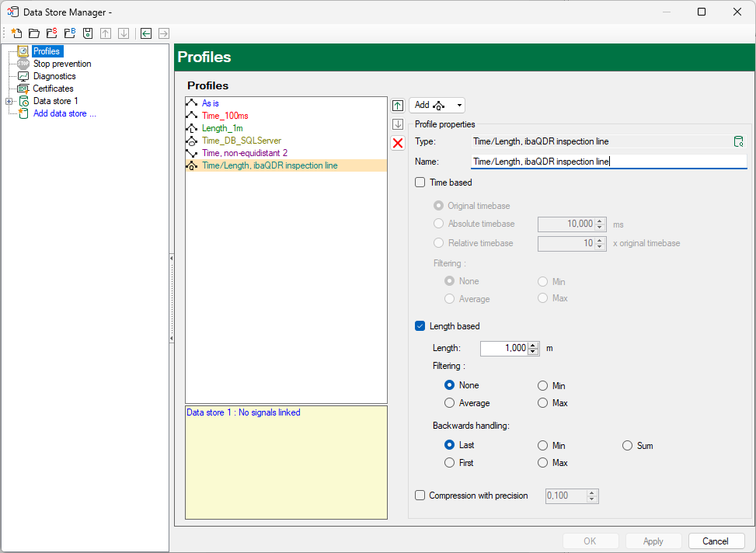756x553 pixels.
Task: Move selected profile up with green arrow
Action: pyautogui.click(x=398, y=106)
